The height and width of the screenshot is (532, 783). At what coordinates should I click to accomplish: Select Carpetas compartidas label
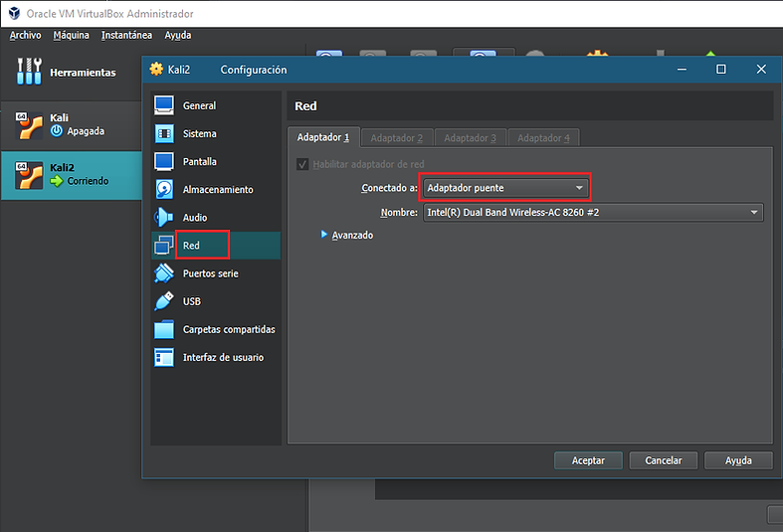tap(229, 329)
